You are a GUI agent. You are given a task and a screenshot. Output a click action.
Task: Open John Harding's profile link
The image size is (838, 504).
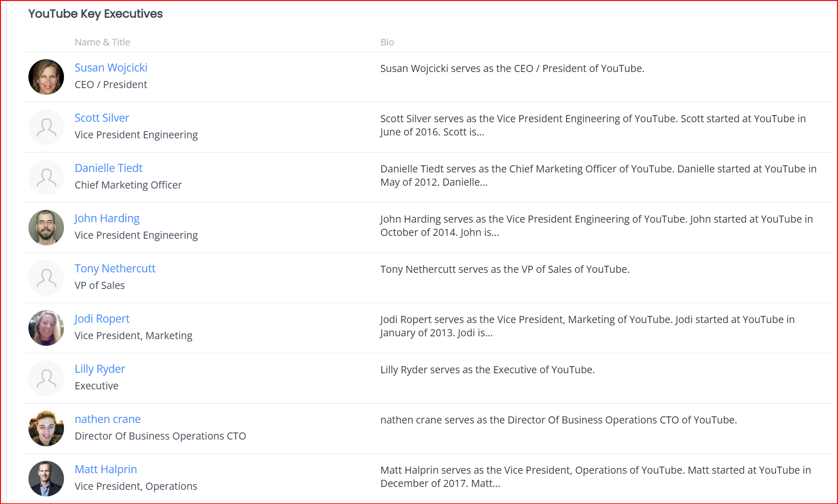click(107, 218)
